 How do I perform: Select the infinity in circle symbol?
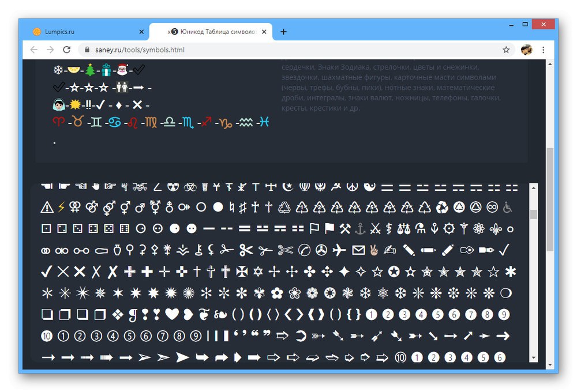tap(492, 208)
